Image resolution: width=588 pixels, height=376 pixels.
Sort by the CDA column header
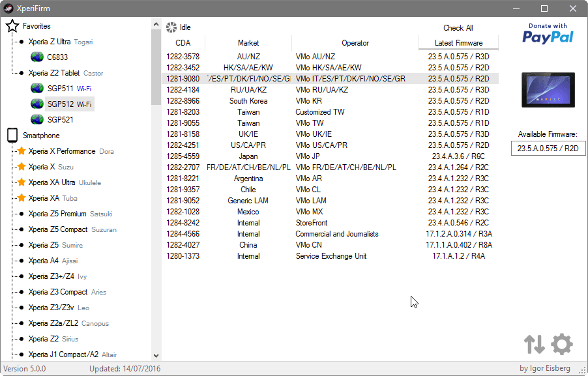(x=183, y=43)
